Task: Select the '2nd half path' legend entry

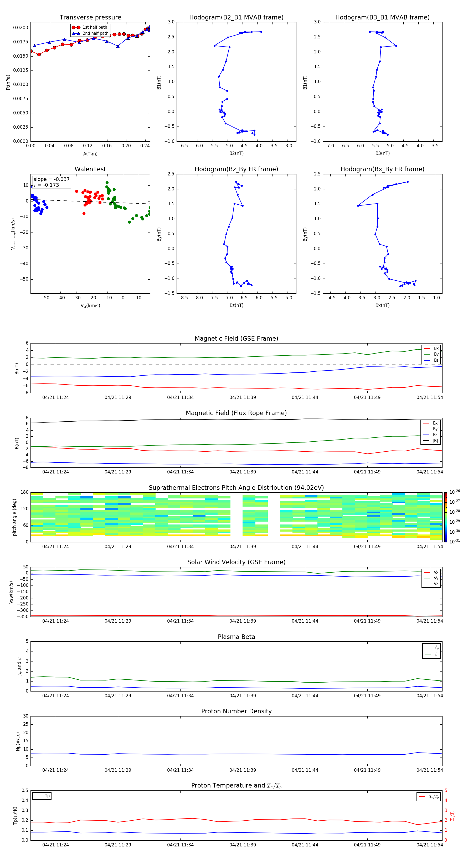Action: tap(90, 33)
